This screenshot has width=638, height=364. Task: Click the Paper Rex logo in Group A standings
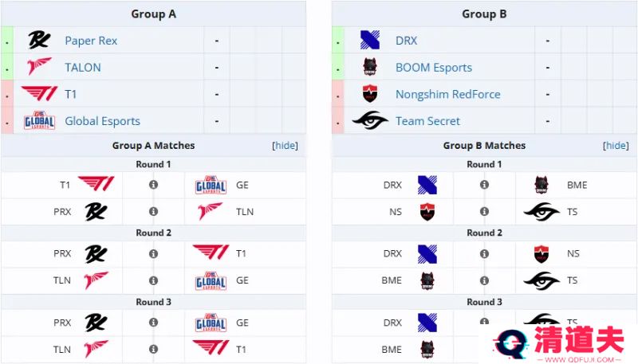coord(39,40)
